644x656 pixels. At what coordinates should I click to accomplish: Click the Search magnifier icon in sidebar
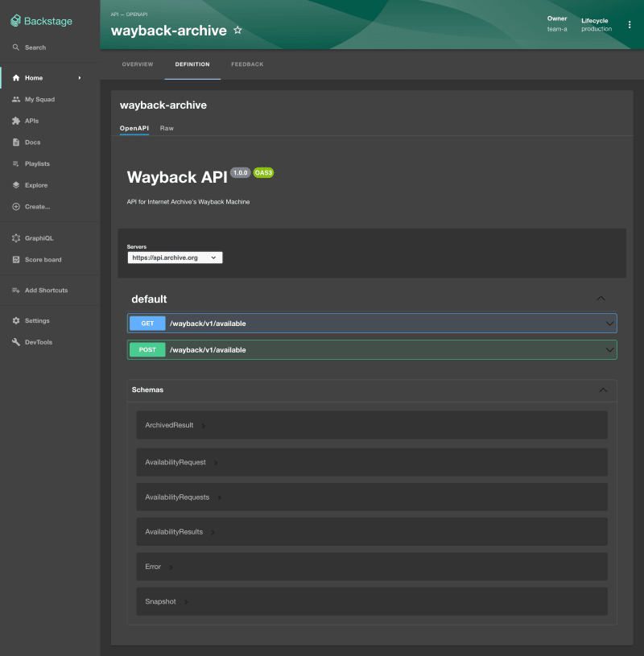pyautogui.click(x=16, y=47)
